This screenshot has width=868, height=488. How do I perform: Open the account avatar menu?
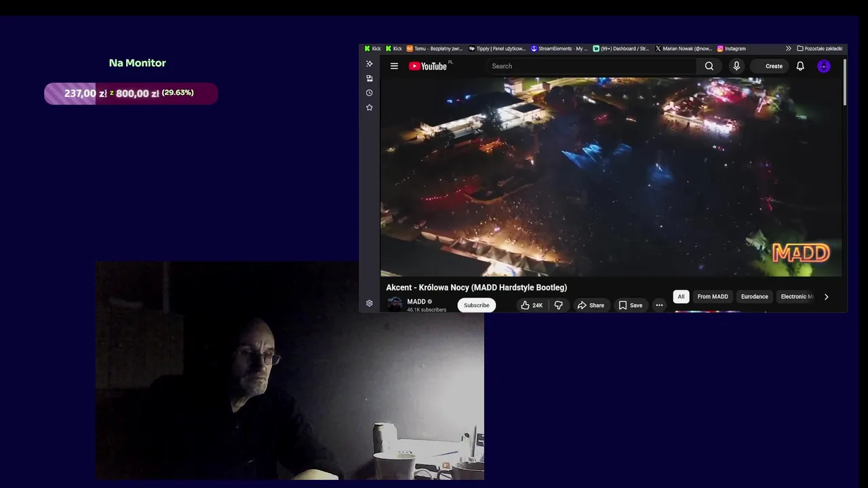(x=823, y=66)
